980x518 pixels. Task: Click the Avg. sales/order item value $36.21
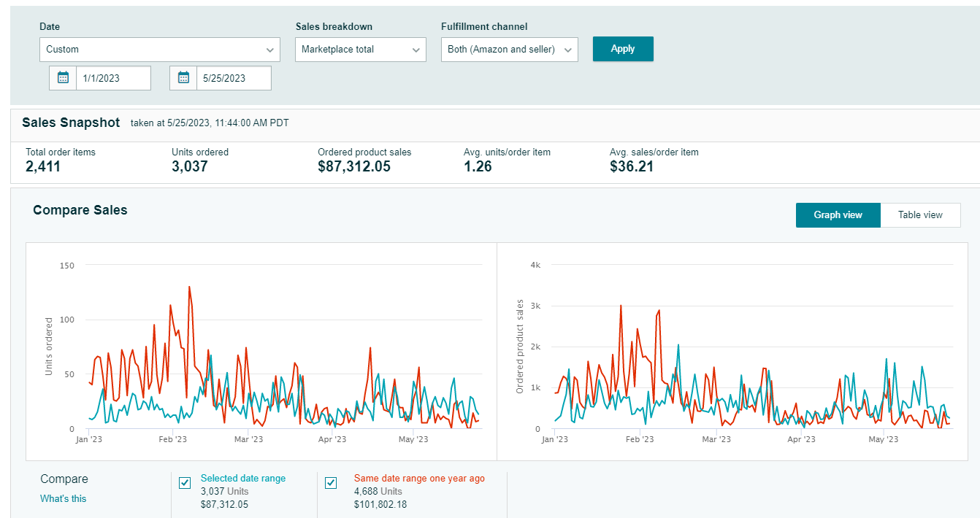(631, 166)
